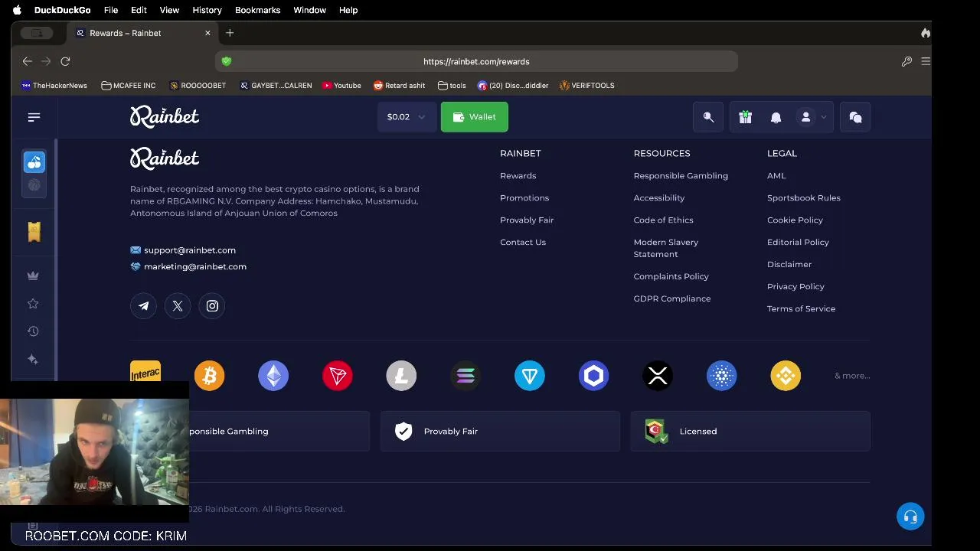Select the sports ball sidebar icon

click(x=34, y=185)
